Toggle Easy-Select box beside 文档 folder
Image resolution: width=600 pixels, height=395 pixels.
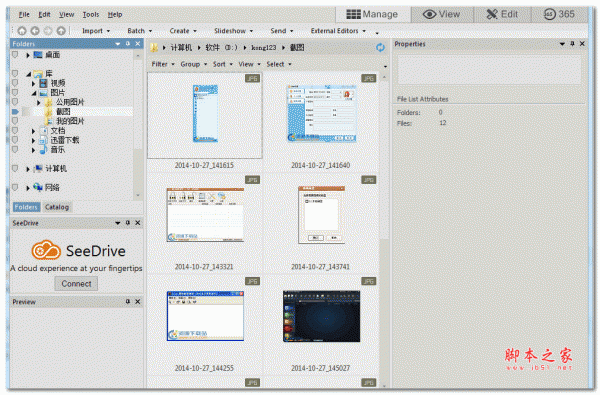click(15, 131)
